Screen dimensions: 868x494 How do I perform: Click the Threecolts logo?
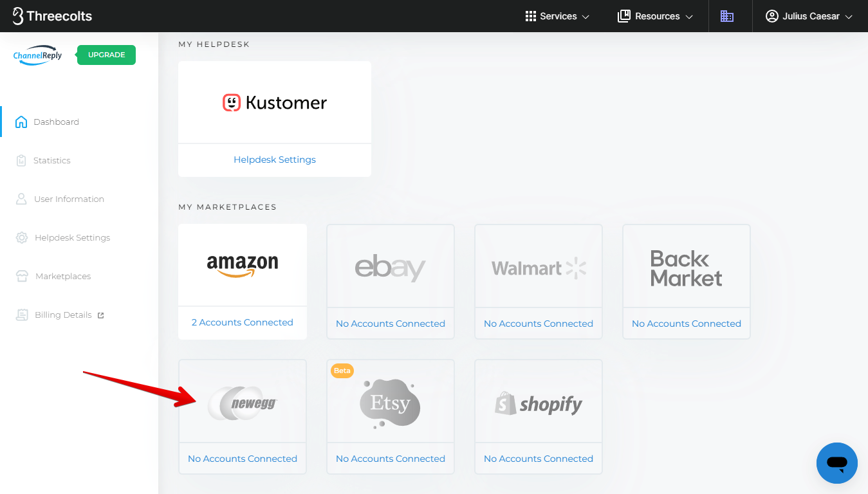tap(52, 16)
